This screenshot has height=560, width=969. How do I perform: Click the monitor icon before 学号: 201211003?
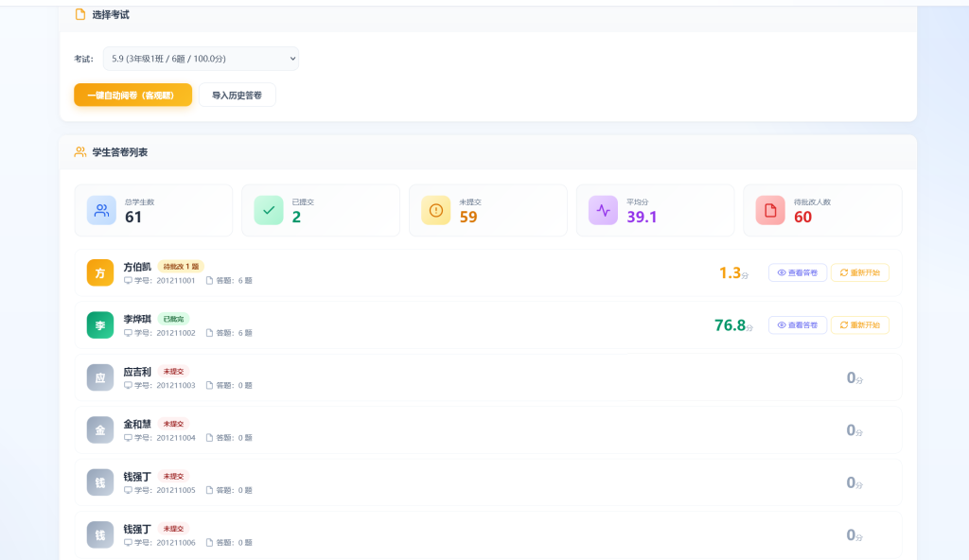point(128,386)
